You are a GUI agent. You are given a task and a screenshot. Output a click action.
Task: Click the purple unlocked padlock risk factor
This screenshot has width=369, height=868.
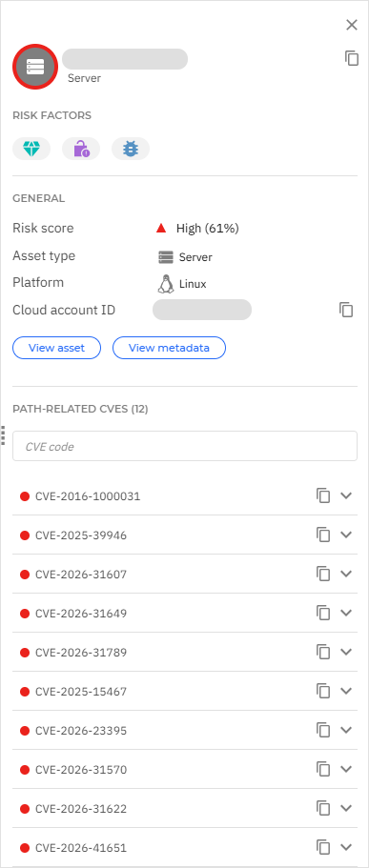(81, 149)
